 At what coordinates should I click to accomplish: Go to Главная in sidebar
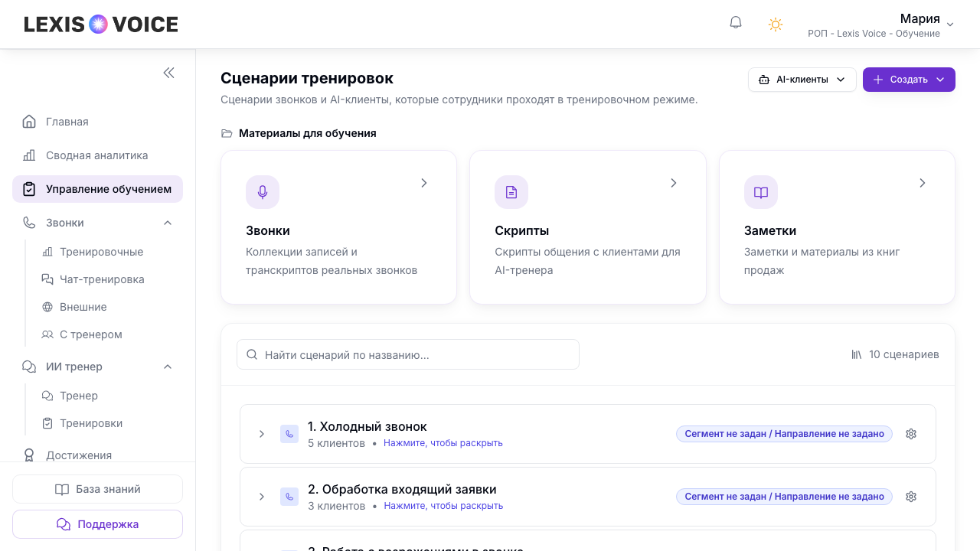click(97, 122)
